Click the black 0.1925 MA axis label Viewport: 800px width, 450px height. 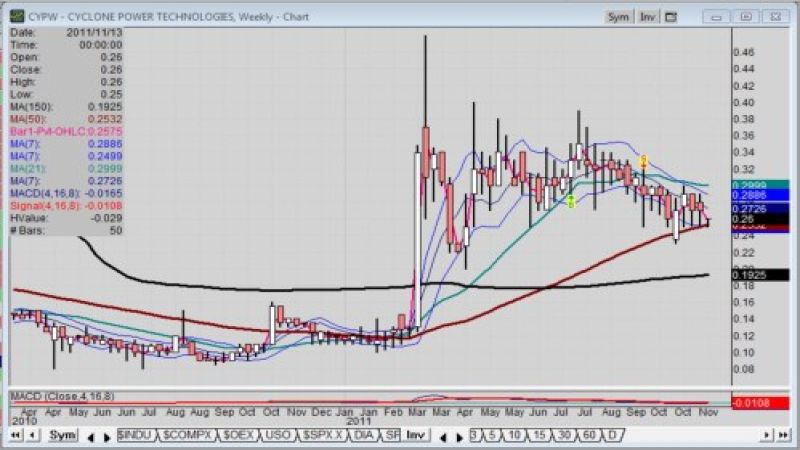[760, 276]
